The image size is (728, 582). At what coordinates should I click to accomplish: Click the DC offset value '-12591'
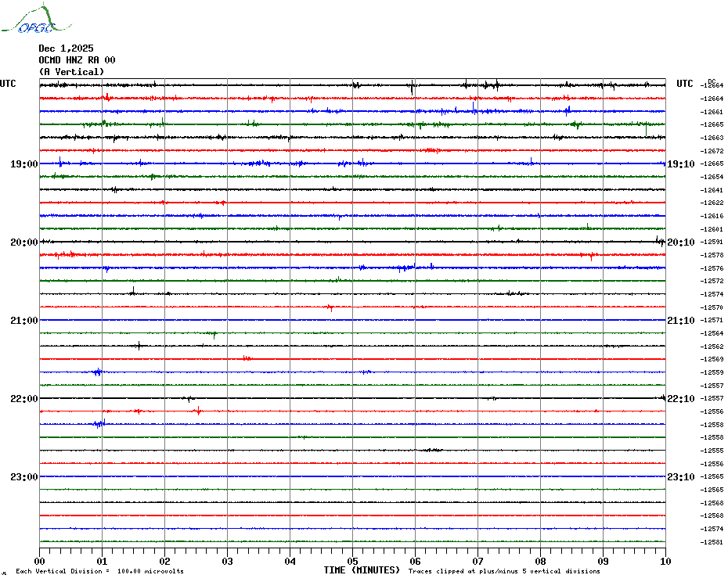(x=712, y=242)
